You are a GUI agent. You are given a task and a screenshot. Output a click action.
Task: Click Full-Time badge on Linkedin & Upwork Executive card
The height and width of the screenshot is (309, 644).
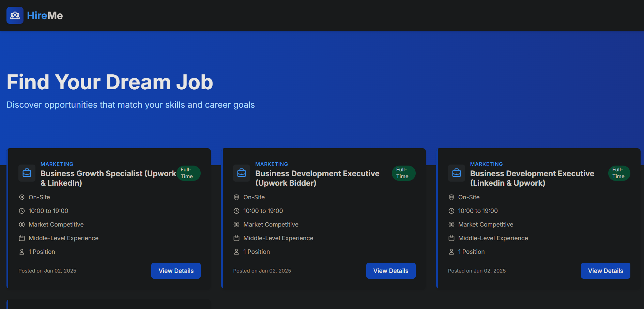[x=619, y=173]
